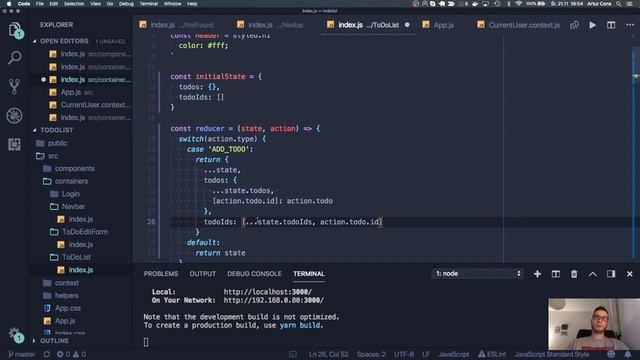
Task: Collapse the ToDoEditForm folder
Action: tap(85, 232)
